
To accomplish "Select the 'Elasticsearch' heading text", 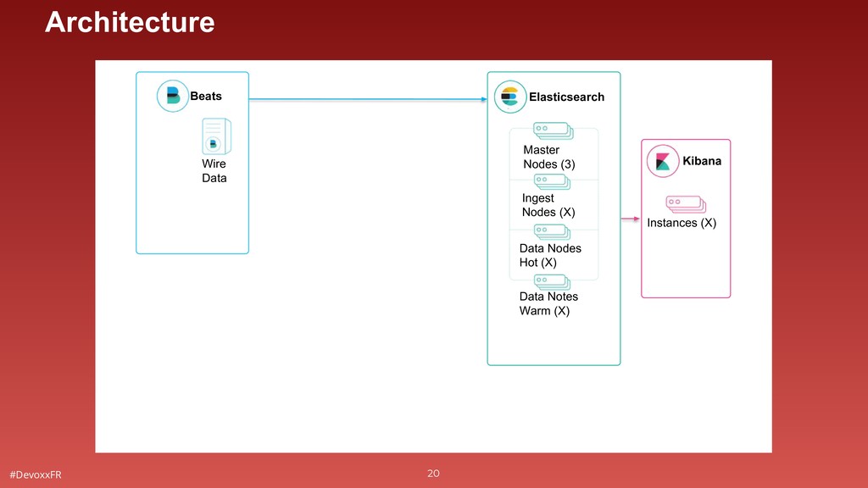I will 566,97.
